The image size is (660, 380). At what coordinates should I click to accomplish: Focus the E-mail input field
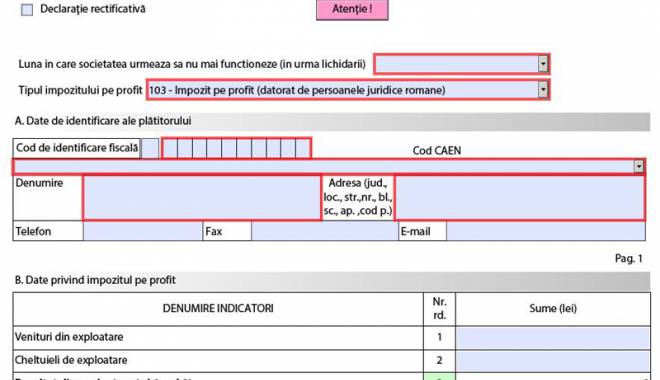(546, 231)
